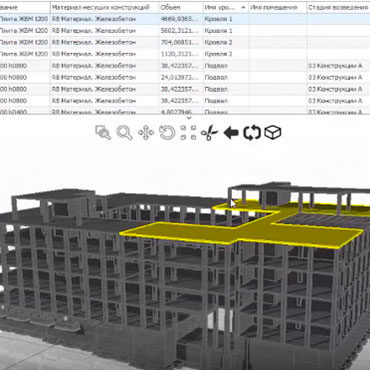Image resolution: width=370 pixels, height=370 pixels.
Task: Select the zoom window tool
Action: [103, 133]
